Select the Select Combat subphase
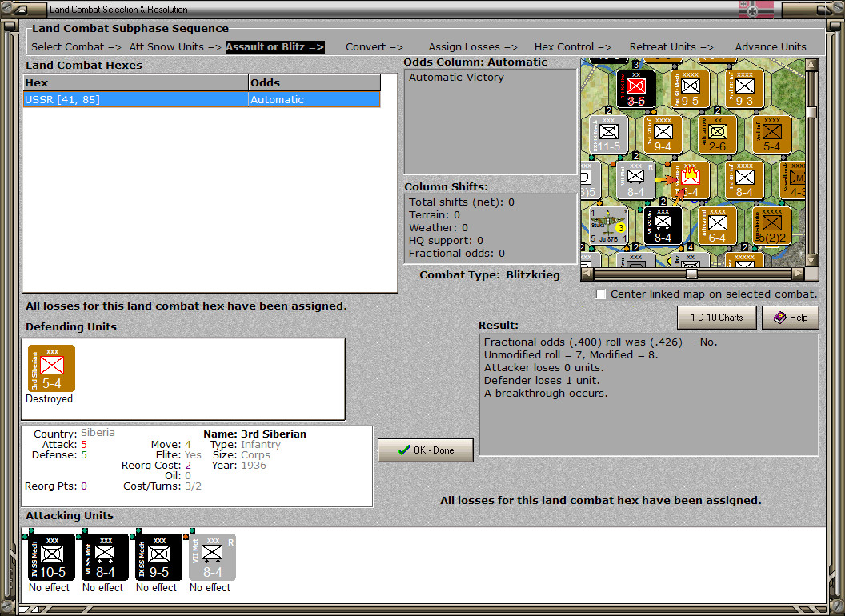Image resolution: width=845 pixels, height=616 pixels. tap(76, 47)
